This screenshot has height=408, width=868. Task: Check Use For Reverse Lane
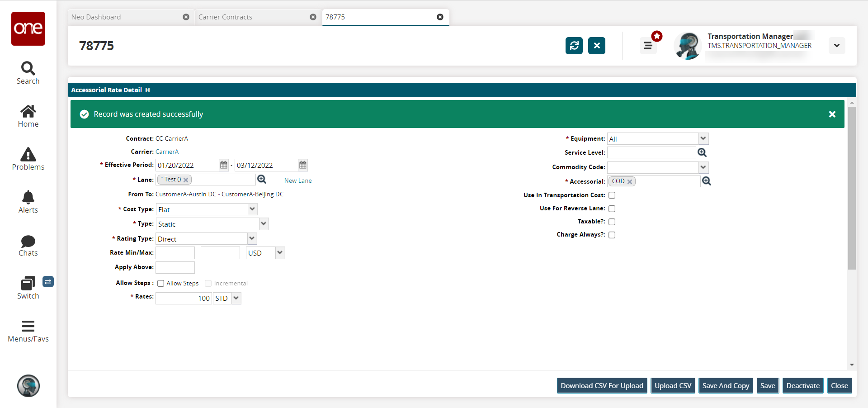pos(612,209)
